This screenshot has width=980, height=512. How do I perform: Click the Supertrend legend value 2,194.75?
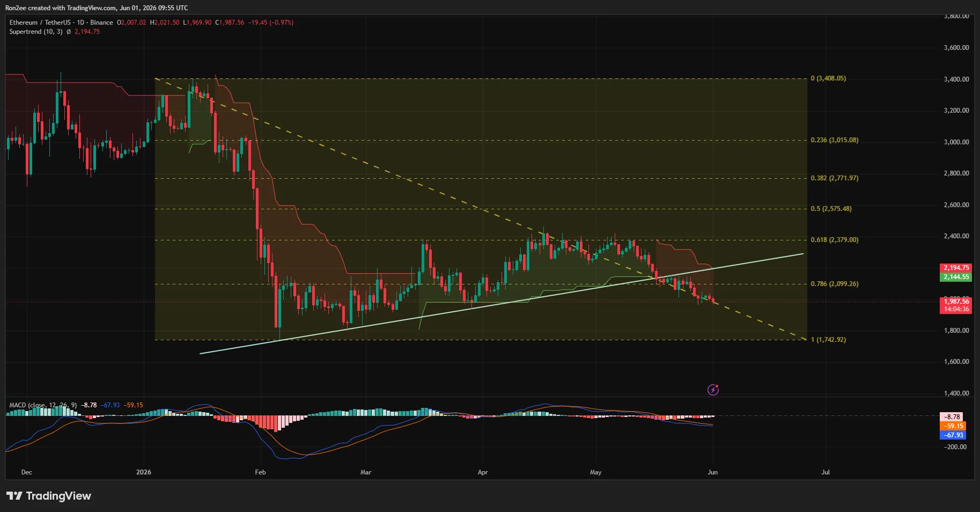87,32
